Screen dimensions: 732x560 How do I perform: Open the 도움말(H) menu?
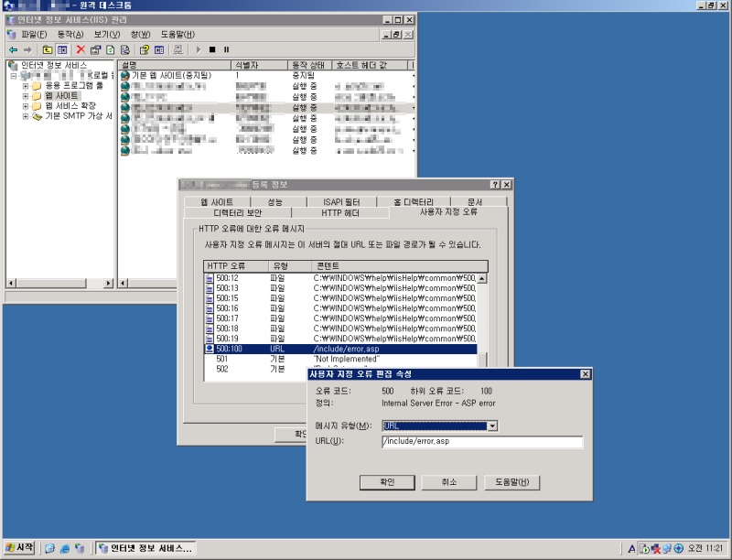[x=178, y=35]
